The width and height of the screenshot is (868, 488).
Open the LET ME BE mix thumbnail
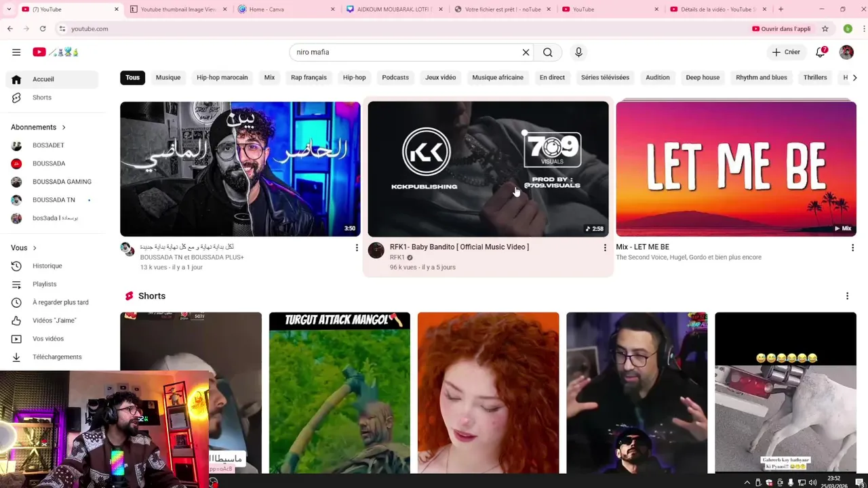pos(736,169)
